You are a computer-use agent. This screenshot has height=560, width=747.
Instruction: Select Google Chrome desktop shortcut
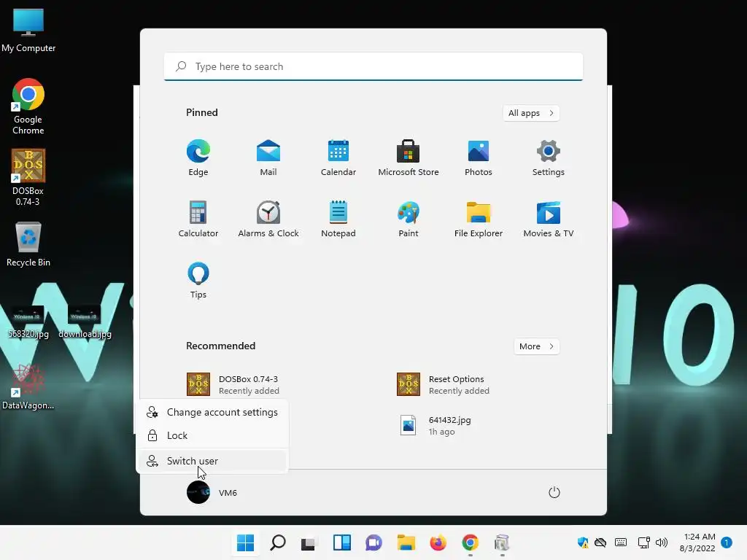[x=28, y=106]
